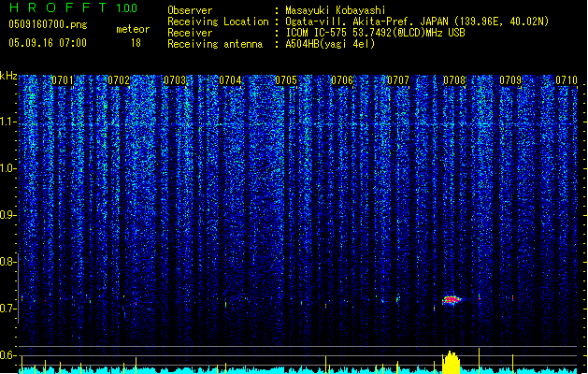Viewport: 588px width, 374px height.
Task: Click the Receiving antenna label
Action: click(215, 44)
